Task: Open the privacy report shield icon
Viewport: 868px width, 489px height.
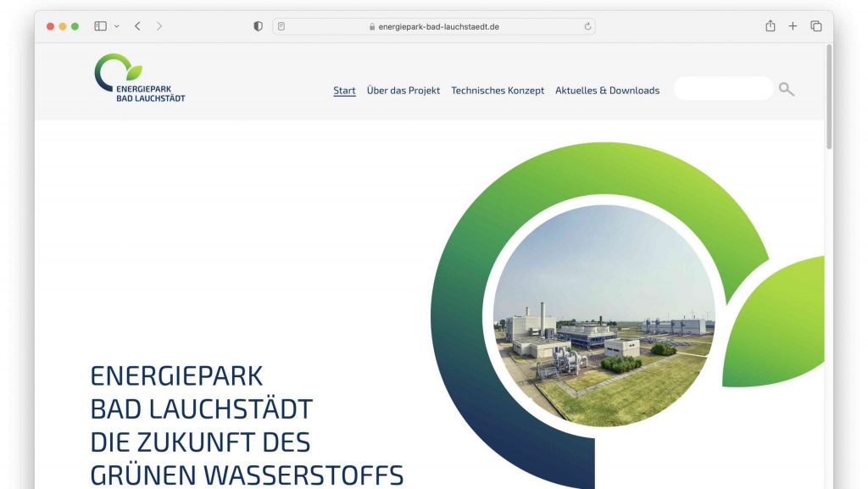Action: (258, 26)
